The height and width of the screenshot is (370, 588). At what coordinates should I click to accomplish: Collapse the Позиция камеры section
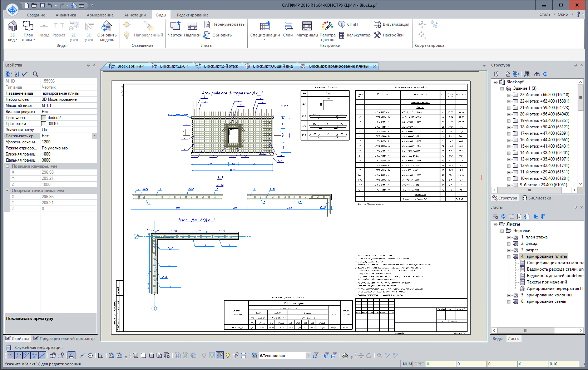point(8,166)
